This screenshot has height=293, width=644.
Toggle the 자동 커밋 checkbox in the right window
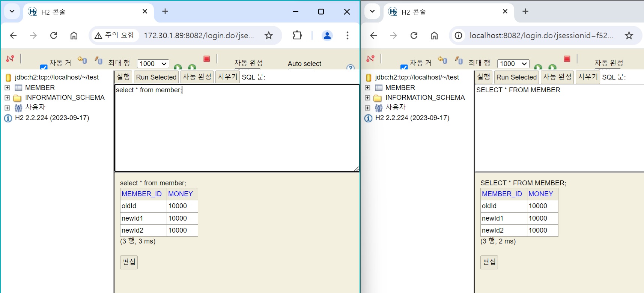[x=404, y=67]
